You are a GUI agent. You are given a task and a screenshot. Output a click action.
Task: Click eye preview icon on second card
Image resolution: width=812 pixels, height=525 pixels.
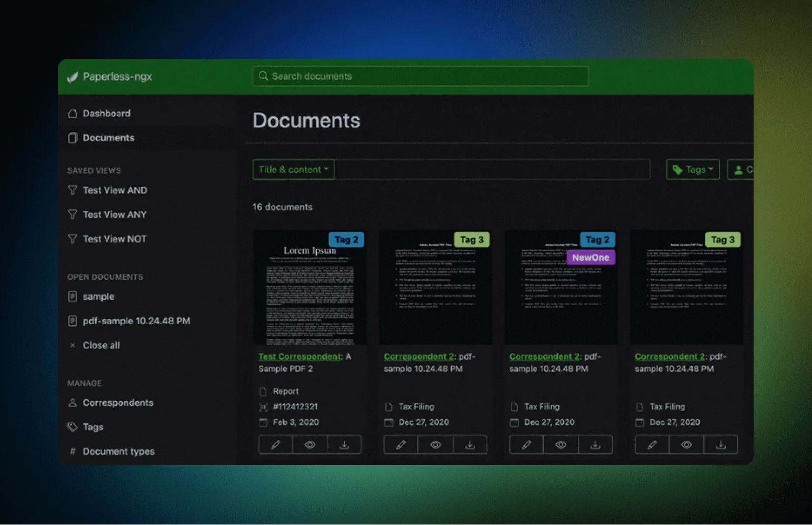click(435, 444)
